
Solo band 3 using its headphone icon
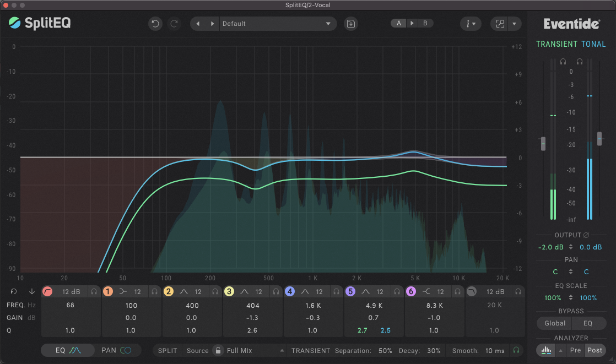click(276, 291)
